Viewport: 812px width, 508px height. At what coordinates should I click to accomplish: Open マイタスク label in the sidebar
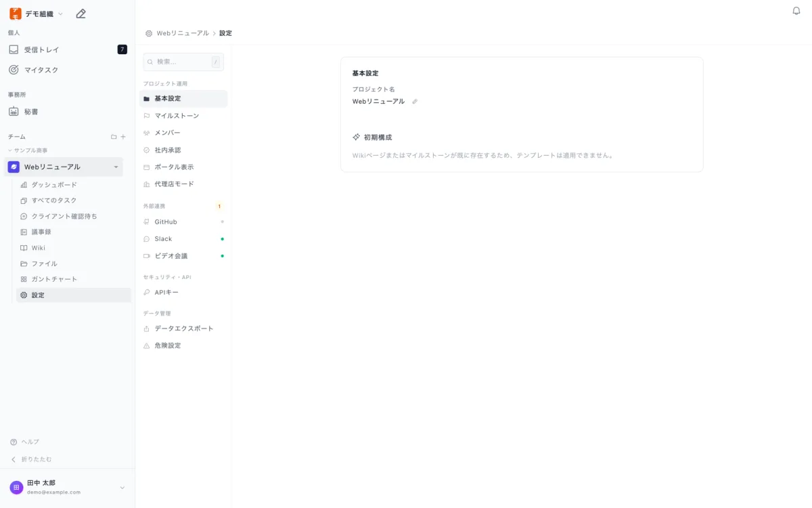41,70
